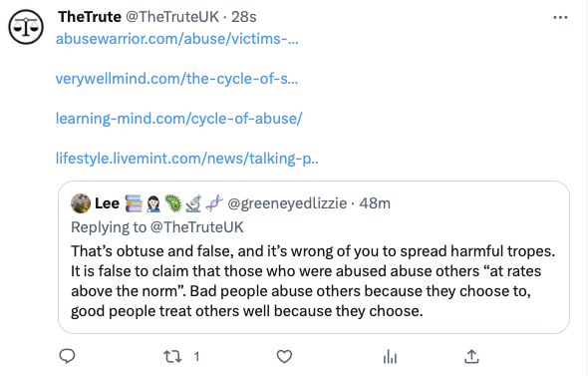Screen dimensions: 588x376
Task: Follow the learning-mind.com cycle-of-abuse link
Action: pos(178,119)
